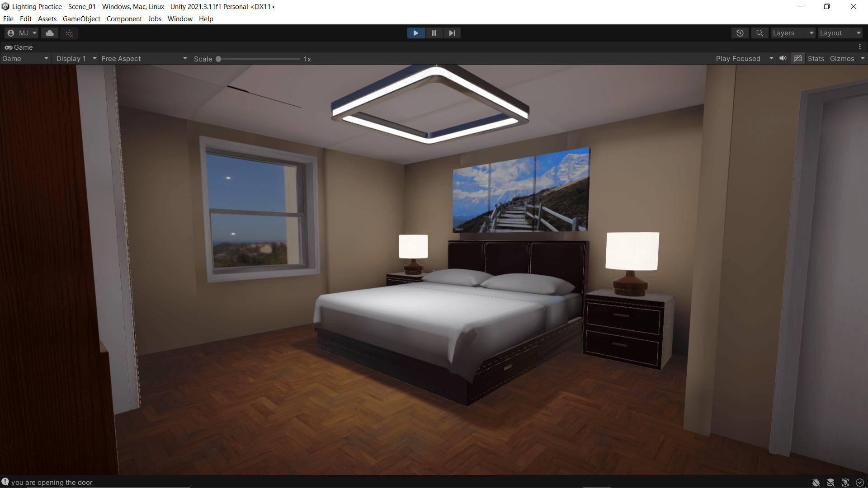
Task: Click the cache server status icon
Action: pos(830,483)
